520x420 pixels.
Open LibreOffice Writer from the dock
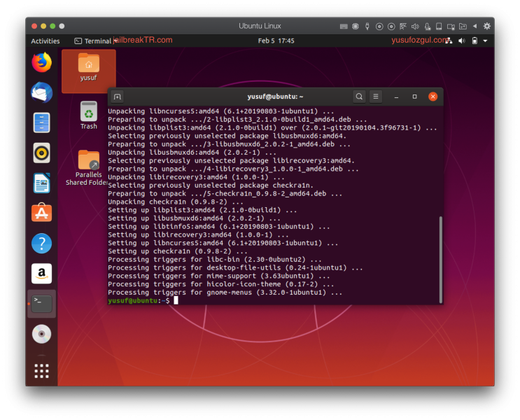[41, 183]
